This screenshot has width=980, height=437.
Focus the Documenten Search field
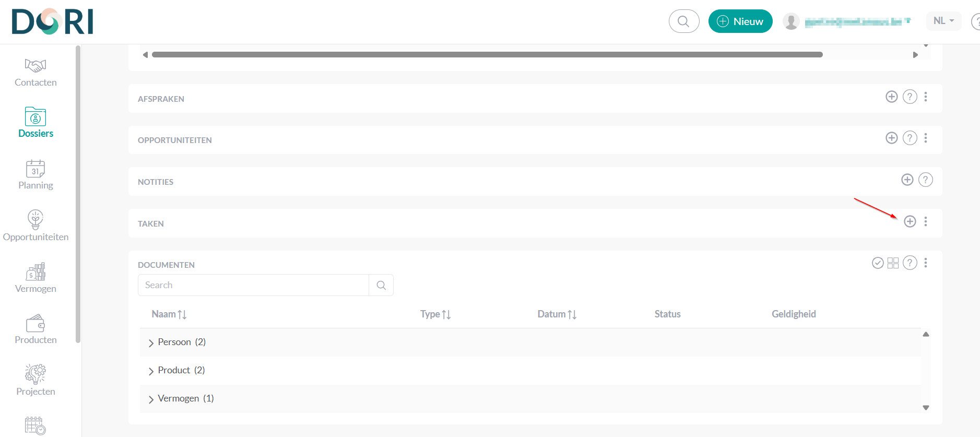click(253, 285)
